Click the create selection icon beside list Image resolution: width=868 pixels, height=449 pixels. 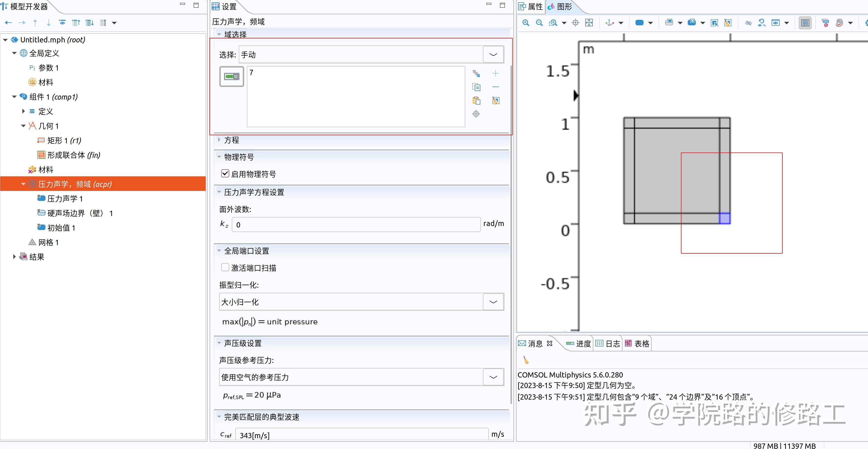[476, 73]
